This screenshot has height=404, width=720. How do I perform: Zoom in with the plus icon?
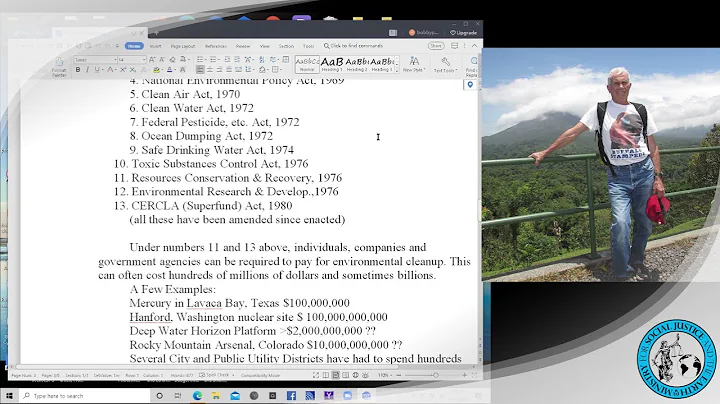point(464,375)
